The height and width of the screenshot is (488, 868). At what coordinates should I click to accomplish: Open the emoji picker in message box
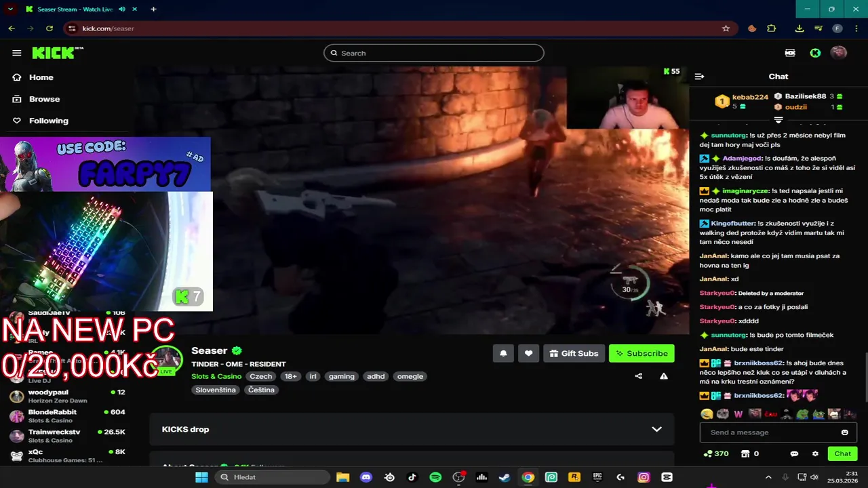845,432
